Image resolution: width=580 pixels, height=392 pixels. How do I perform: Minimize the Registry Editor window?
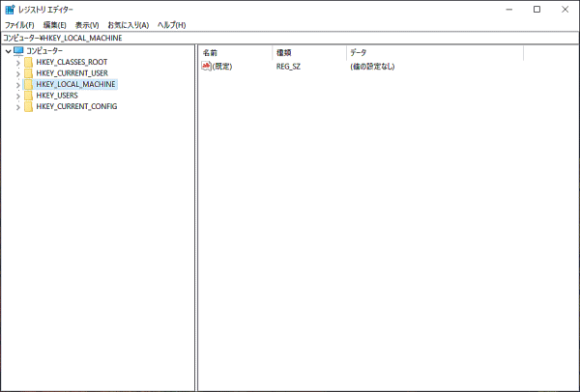[x=509, y=10]
